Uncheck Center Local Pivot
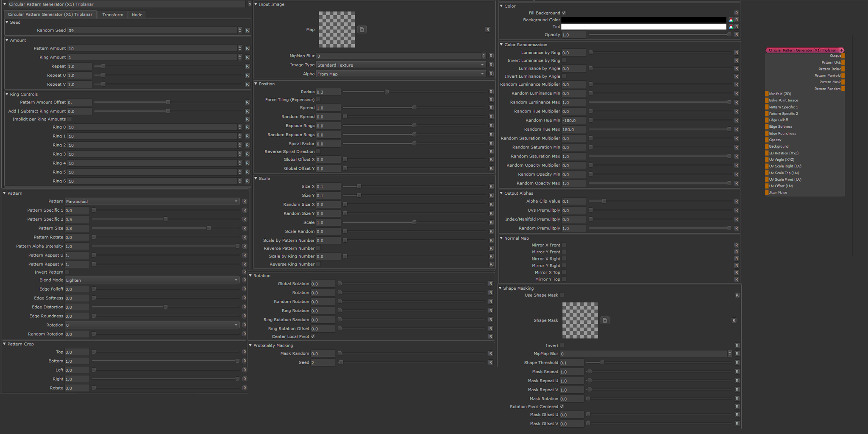The height and width of the screenshot is (434, 868). 313,336
